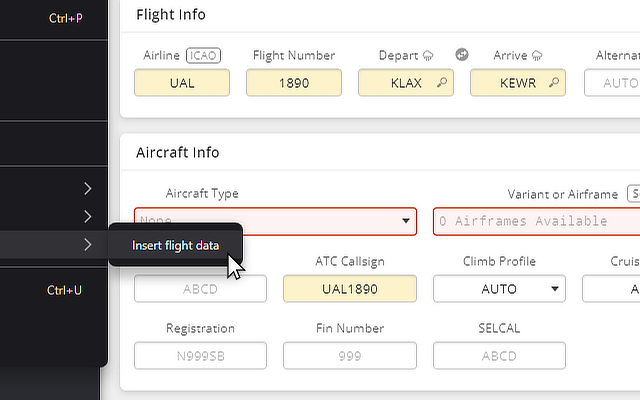The width and height of the screenshot is (640, 400).
Task: Click the Fin Number input field
Action: [x=349, y=356]
